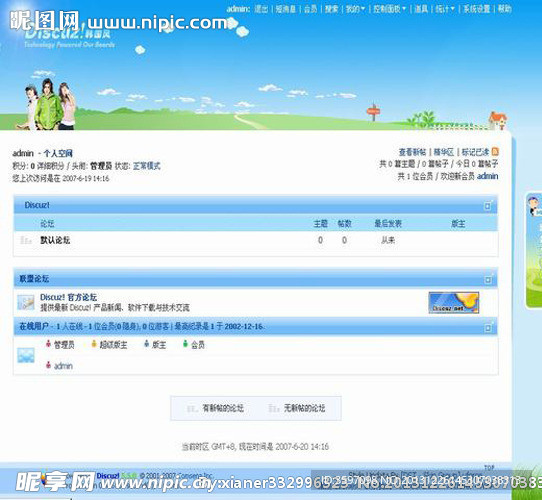The image size is (542, 500).
Task: Collapse the 联盟论坛 section
Action: point(488,279)
